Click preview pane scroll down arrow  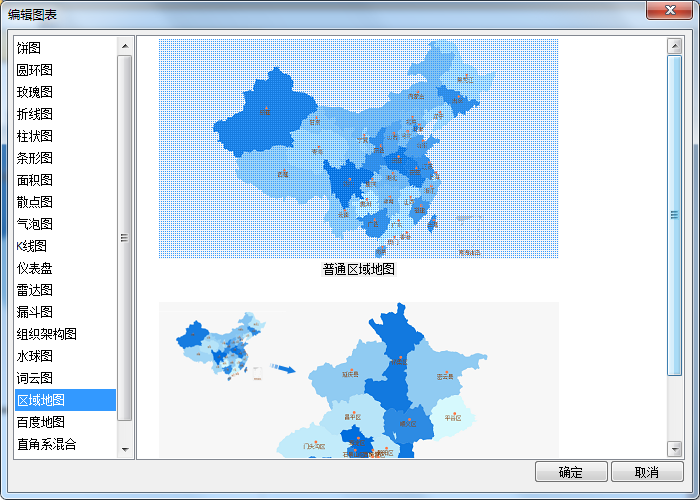[x=674, y=450]
